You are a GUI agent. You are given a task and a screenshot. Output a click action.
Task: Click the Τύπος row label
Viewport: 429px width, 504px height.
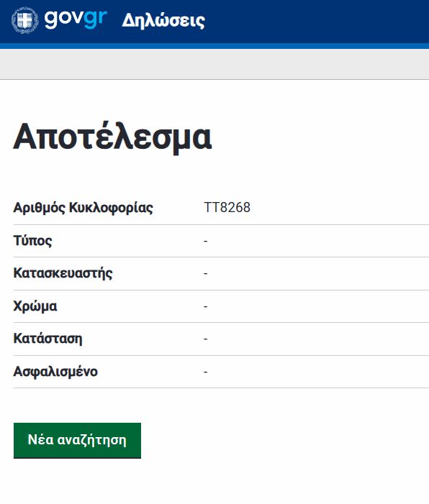32,240
